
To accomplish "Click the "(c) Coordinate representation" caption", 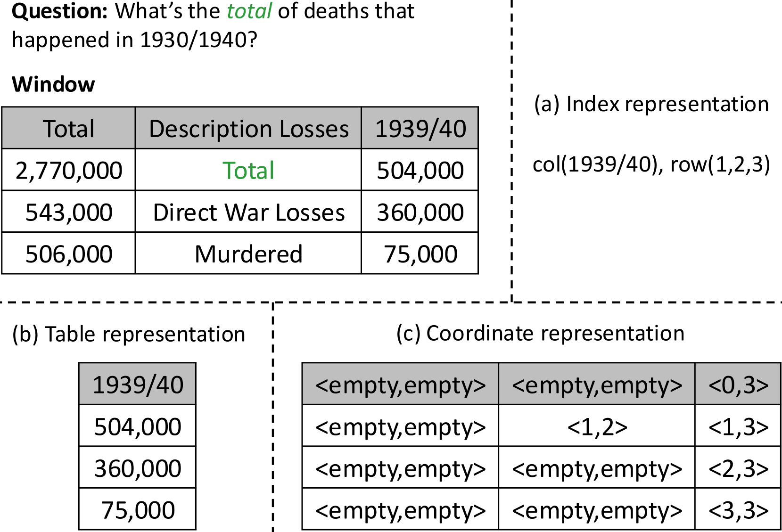I will 540,333.
